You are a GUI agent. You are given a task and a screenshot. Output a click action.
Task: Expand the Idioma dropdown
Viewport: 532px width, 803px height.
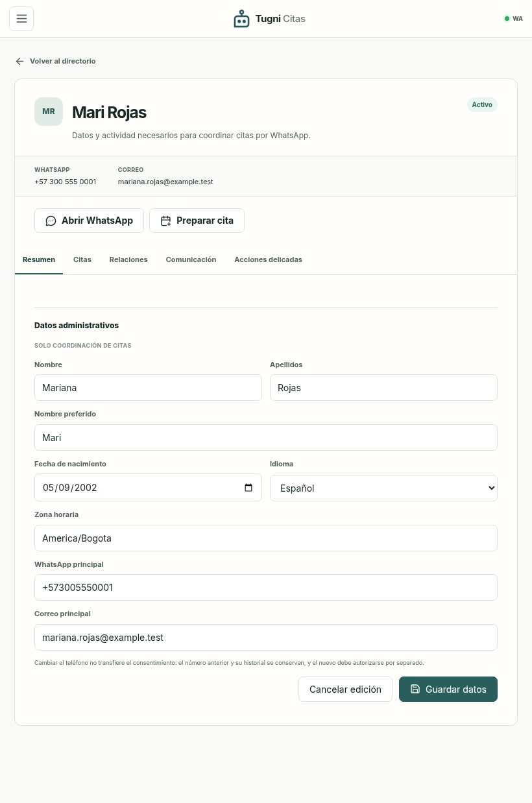pos(383,488)
